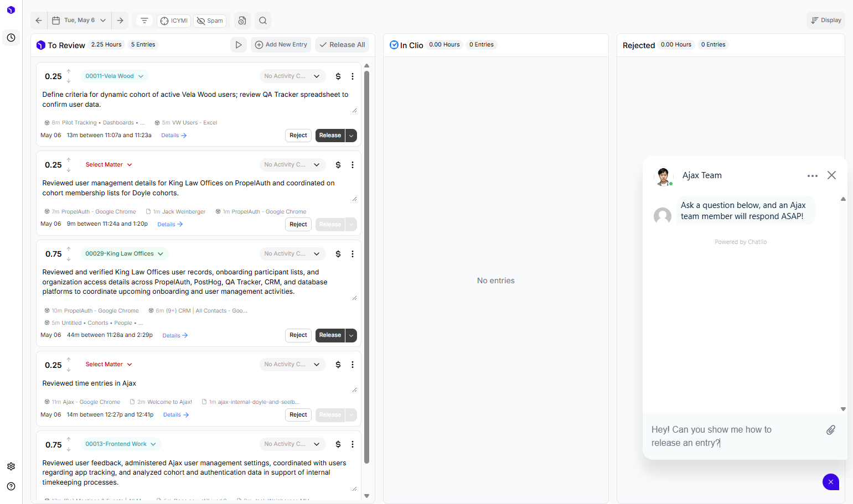Toggle billable dollar icon on Vela Wood entry
The width and height of the screenshot is (853, 504).
coord(338,76)
